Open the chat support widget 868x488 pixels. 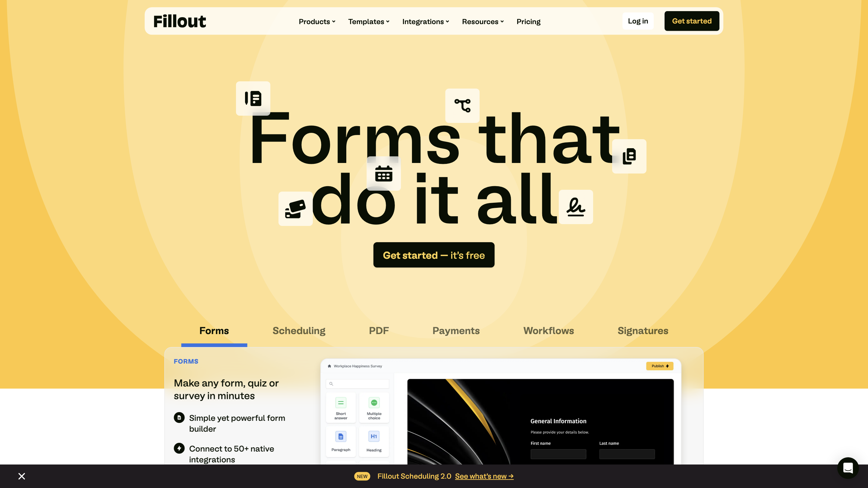pyautogui.click(x=848, y=468)
